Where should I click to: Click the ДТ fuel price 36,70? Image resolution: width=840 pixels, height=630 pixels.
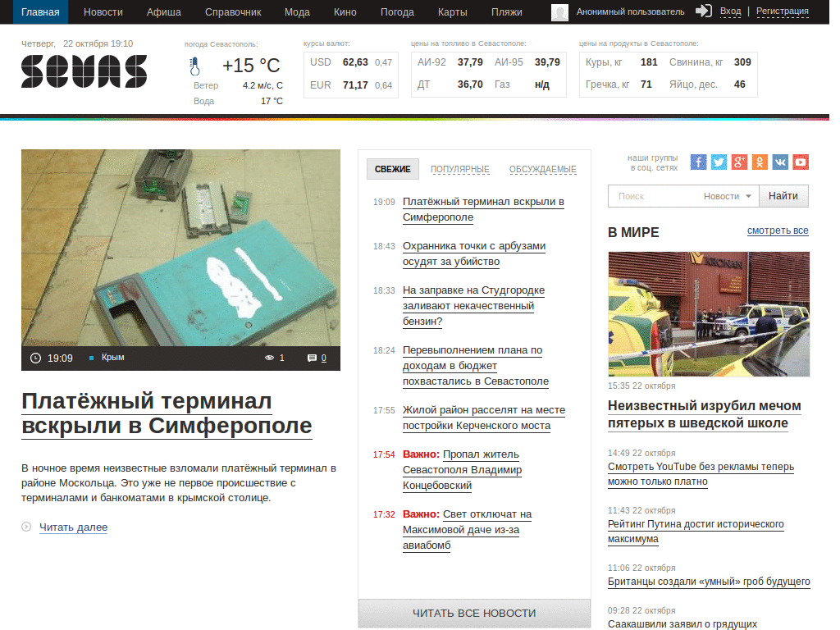point(470,84)
